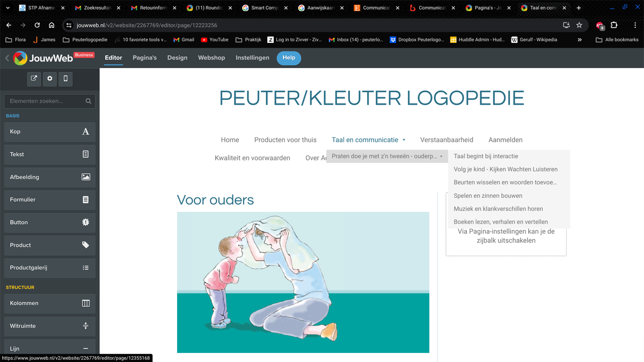Open Volg je kind - Kijken Wachten Luisteren

click(x=509, y=169)
